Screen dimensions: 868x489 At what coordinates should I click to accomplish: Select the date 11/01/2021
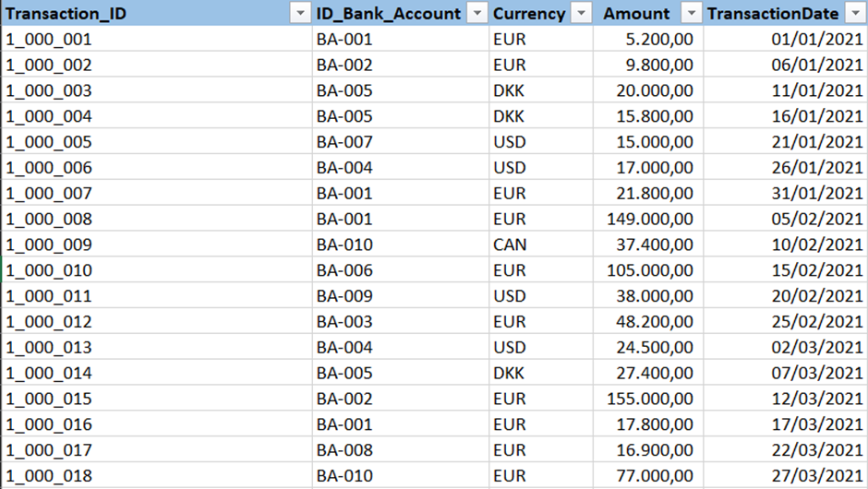(x=817, y=90)
